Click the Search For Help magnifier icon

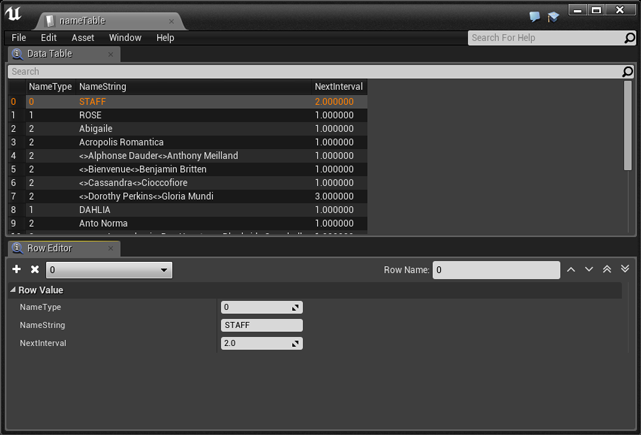pos(630,38)
